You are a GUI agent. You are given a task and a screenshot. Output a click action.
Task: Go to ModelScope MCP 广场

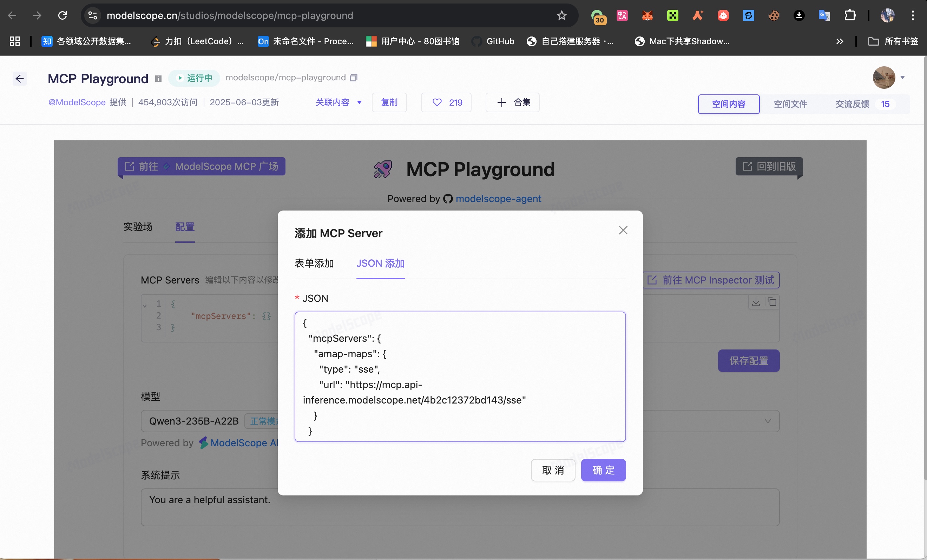pos(201,166)
